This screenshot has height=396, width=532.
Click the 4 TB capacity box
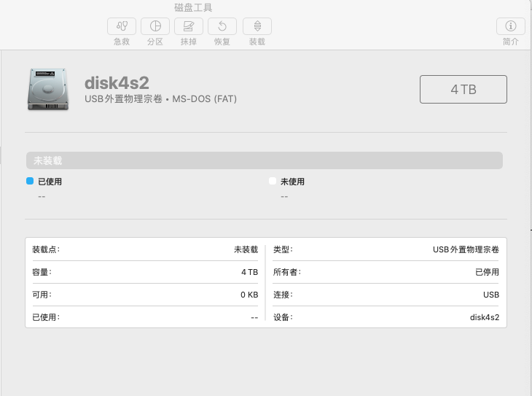pyautogui.click(x=463, y=89)
